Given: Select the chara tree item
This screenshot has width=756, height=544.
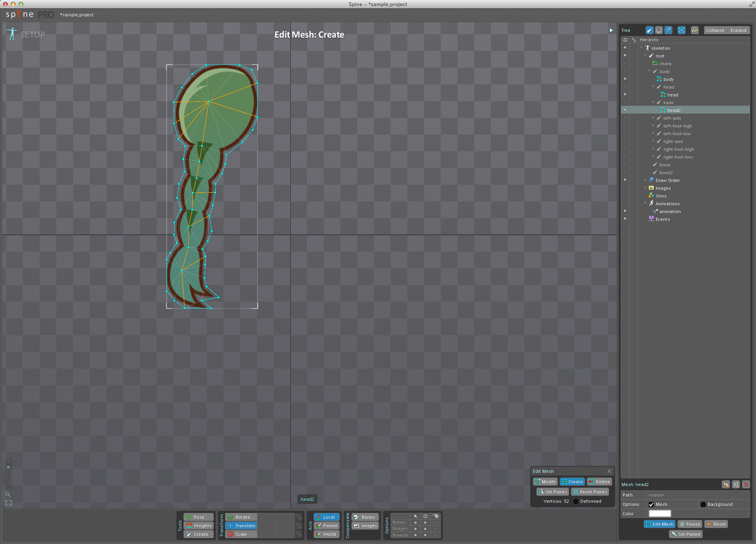Looking at the screenshot, I should click(665, 64).
